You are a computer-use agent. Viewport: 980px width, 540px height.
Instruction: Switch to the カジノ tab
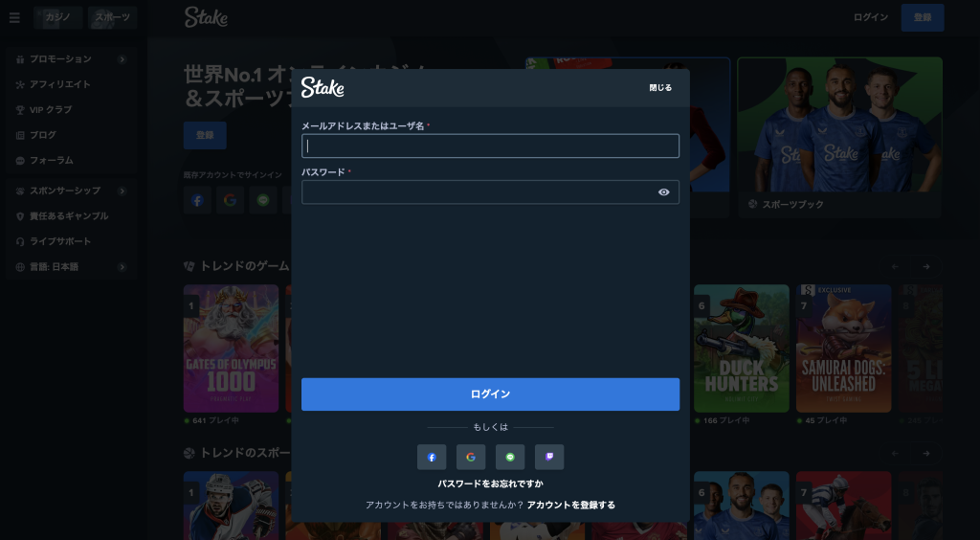coord(58,17)
